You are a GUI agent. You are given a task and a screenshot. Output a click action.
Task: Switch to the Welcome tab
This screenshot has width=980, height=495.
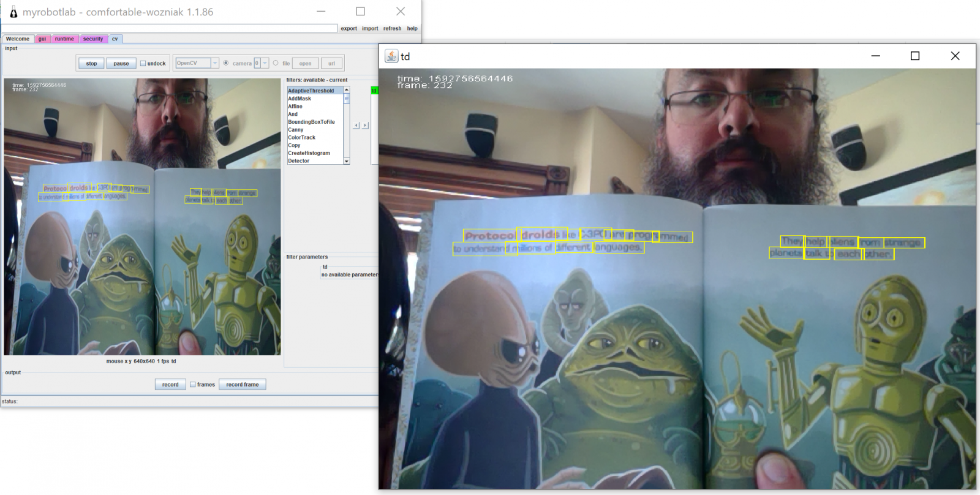click(18, 39)
